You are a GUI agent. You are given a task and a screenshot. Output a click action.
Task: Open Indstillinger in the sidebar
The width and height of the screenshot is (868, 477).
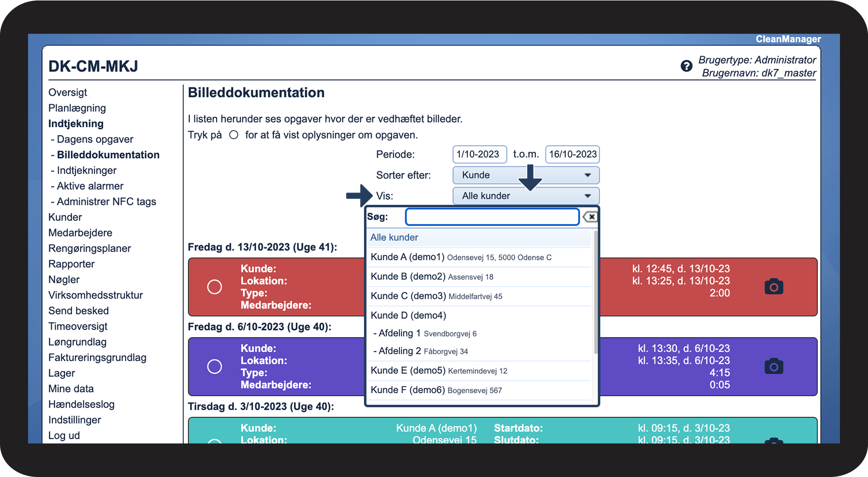75,420
